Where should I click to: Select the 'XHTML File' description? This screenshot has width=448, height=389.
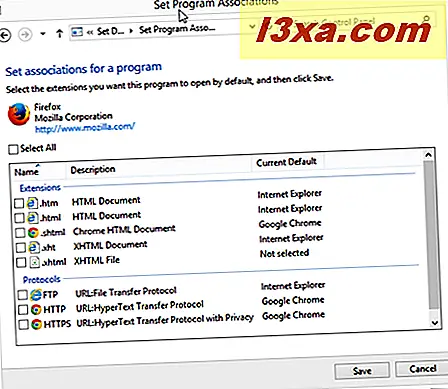(x=97, y=260)
